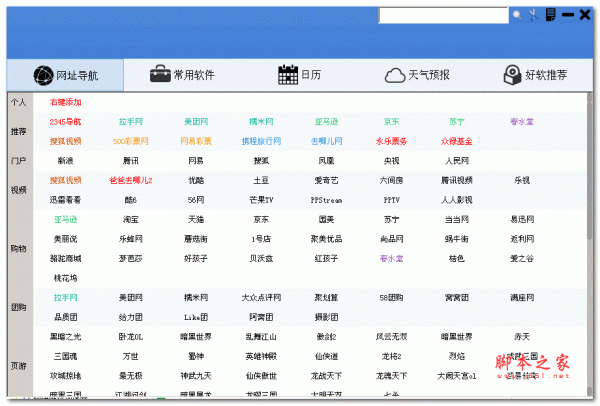
Task: Open the 天猫 shopping link
Action: click(x=196, y=220)
